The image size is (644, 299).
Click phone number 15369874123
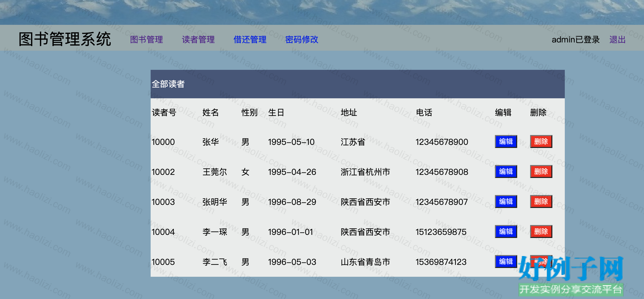[441, 262]
